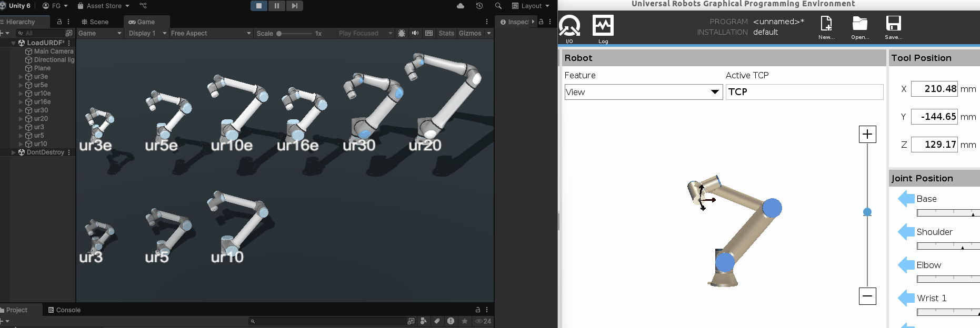The image size is (980, 328).
Task: Pause the Unity game playback
Action: (x=277, y=6)
